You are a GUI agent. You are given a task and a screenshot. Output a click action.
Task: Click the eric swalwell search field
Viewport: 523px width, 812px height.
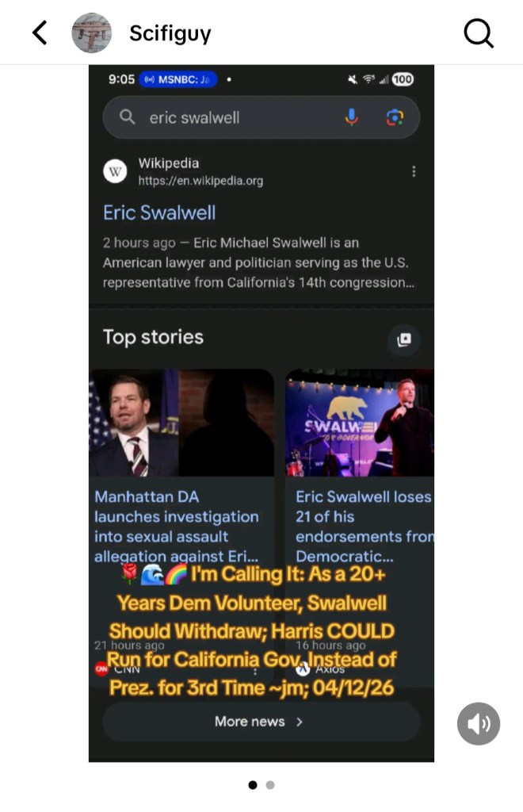pyautogui.click(x=261, y=117)
